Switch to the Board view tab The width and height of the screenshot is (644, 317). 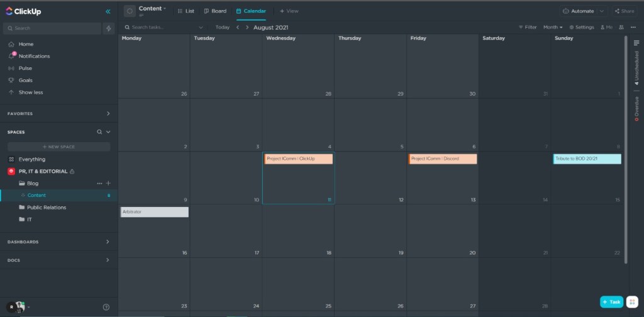(x=215, y=11)
